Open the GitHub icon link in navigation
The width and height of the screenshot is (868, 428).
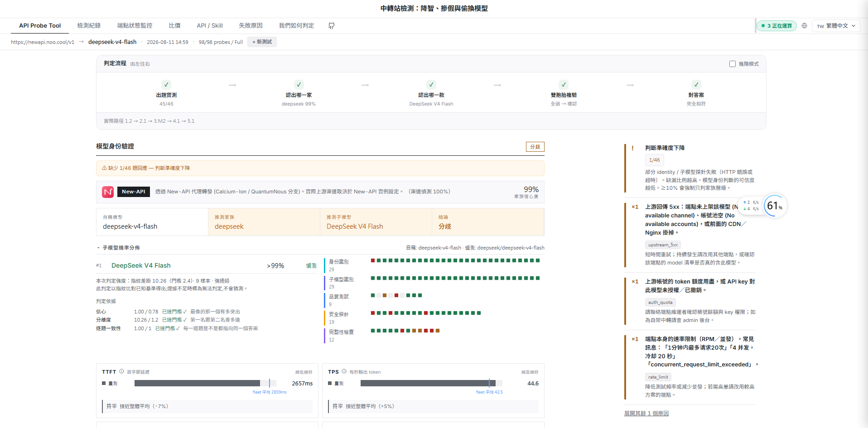(331, 26)
